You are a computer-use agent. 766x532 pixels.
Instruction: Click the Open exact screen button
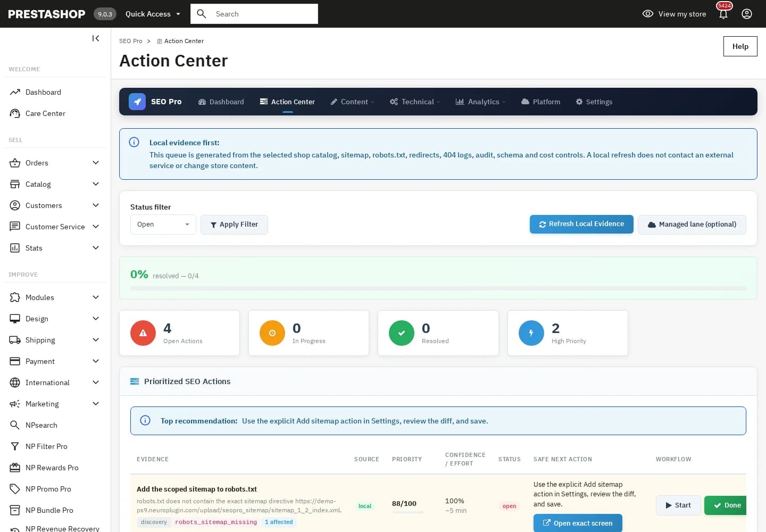[x=578, y=523]
